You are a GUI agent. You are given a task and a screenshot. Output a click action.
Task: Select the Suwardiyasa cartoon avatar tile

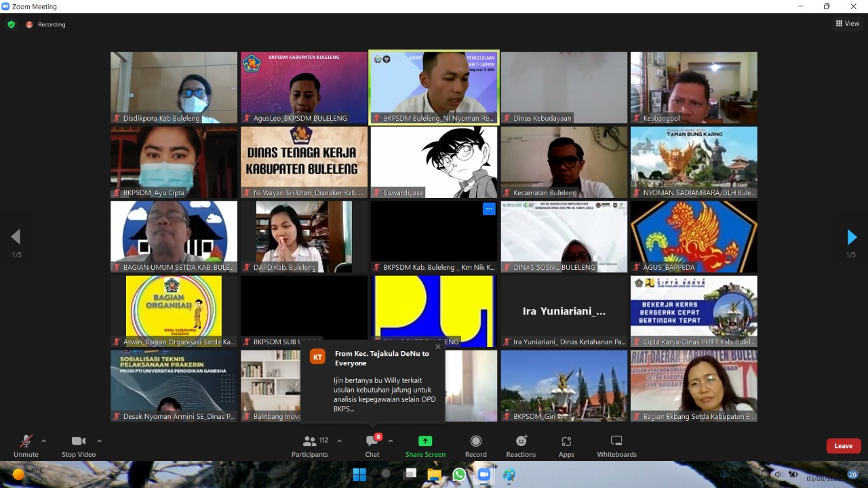pos(434,163)
